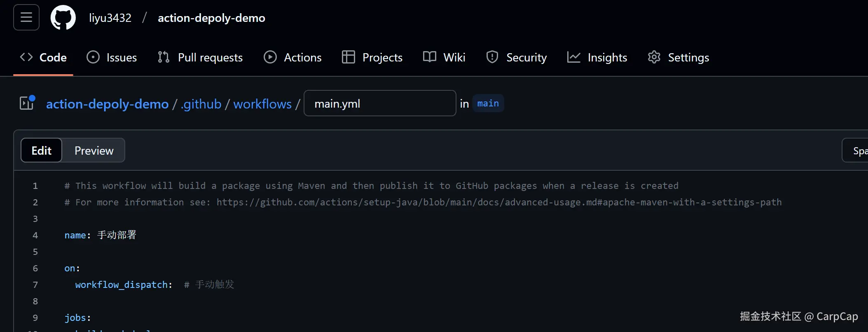This screenshot has height=332, width=868.
Task: Open the Spaces indent mode dropdown
Action: (856, 151)
